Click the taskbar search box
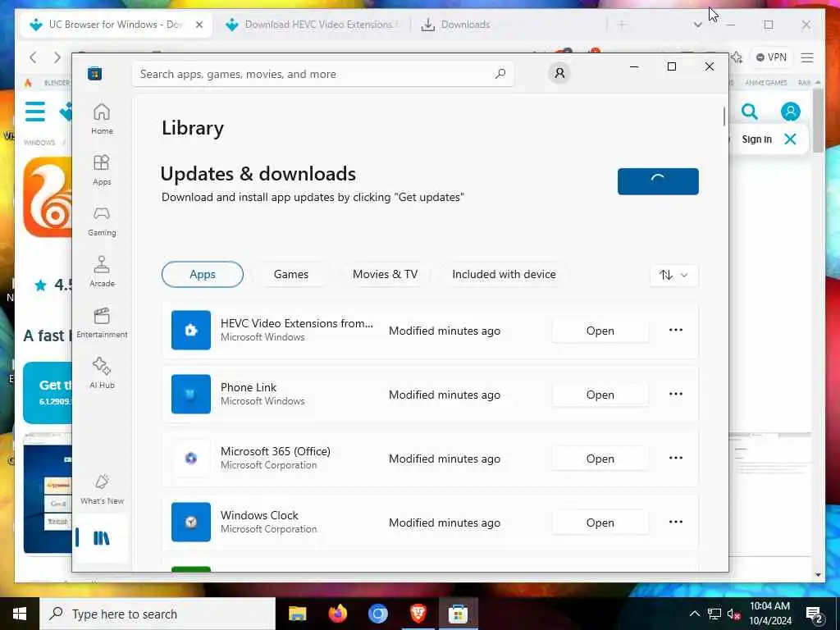The image size is (840, 630). pyautogui.click(x=157, y=614)
